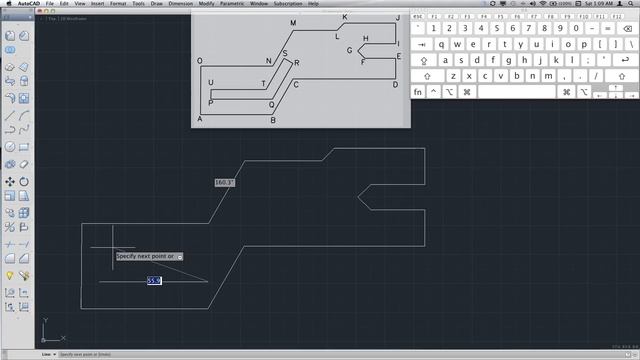
Task: Click the percent-sign shaped tool icon
Action: click(x=10, y=227)
